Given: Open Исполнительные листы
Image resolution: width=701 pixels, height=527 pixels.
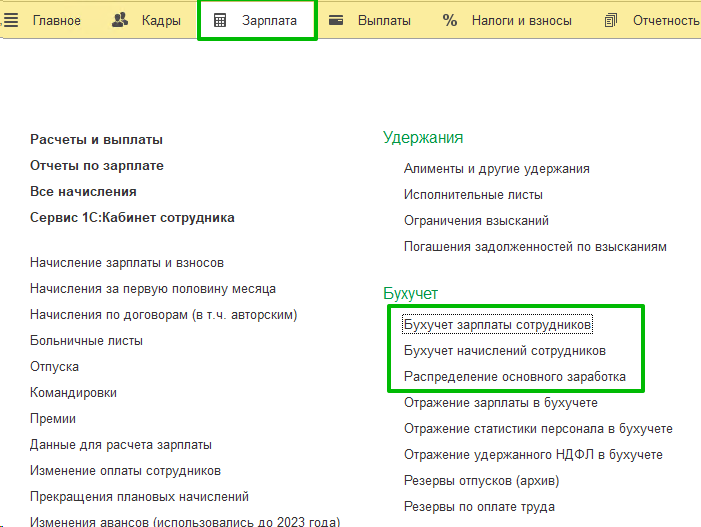Looking at the screenshot, I should 473,194.
